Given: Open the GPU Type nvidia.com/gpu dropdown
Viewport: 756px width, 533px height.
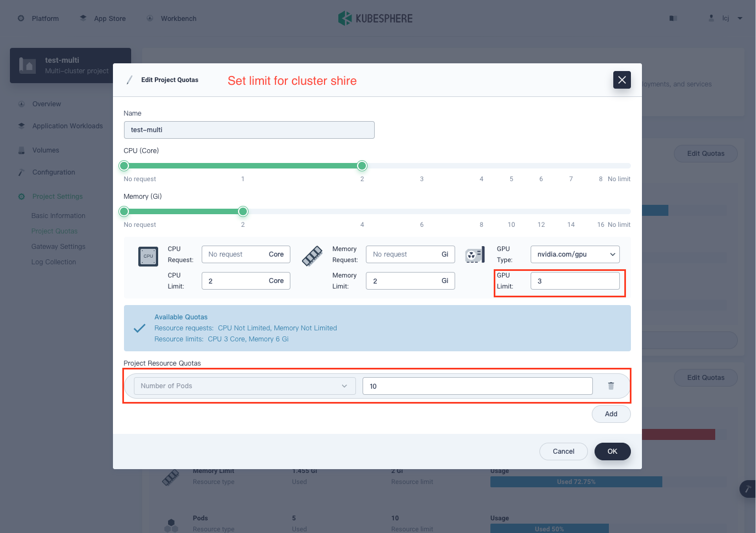Looking at the screenshot, I should click(575, 254).
